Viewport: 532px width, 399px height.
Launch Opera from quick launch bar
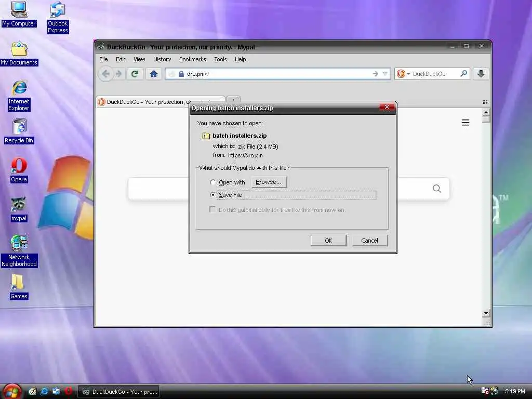(68, 391)
